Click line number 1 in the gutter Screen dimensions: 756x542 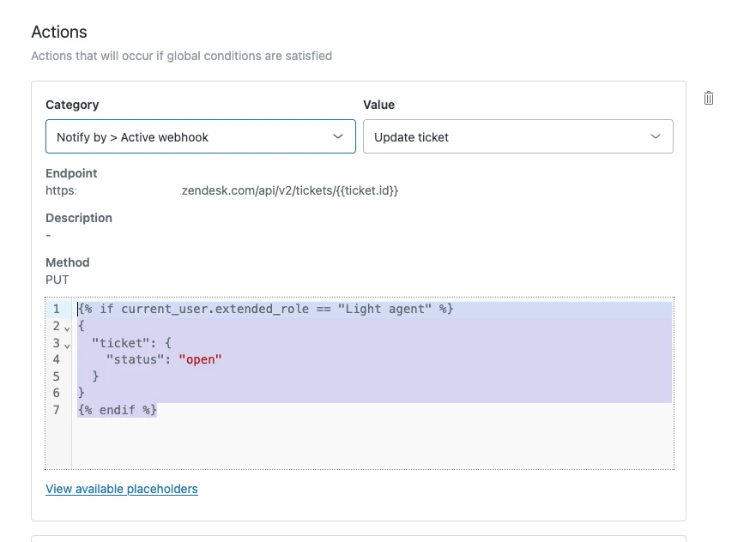pyautogui.click(x=56, y=309)
